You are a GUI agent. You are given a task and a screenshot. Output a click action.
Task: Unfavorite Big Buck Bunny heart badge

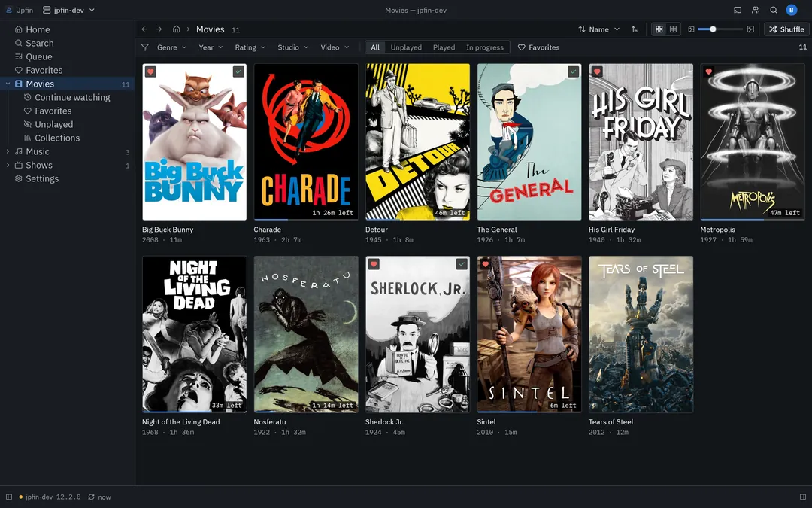tap(150, 71)
